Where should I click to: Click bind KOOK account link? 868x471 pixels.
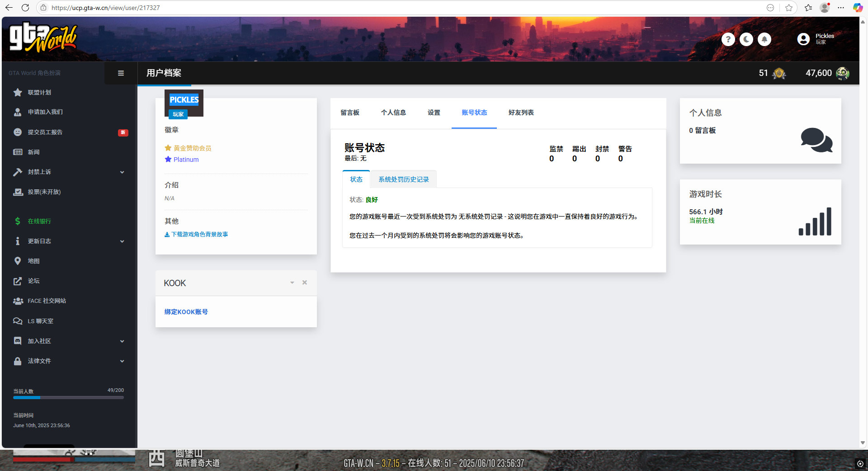click(x=186, y=312)
